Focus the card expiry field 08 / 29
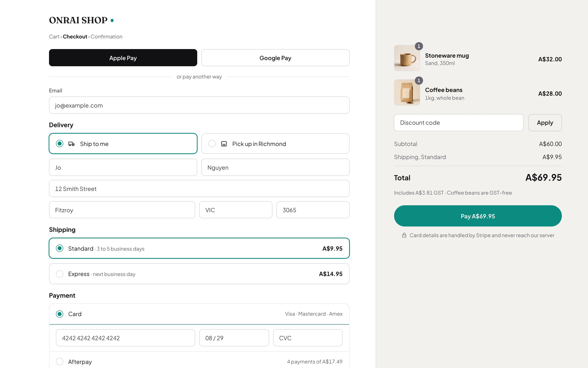Screen dimensions: 588x368 pos(234,338)
